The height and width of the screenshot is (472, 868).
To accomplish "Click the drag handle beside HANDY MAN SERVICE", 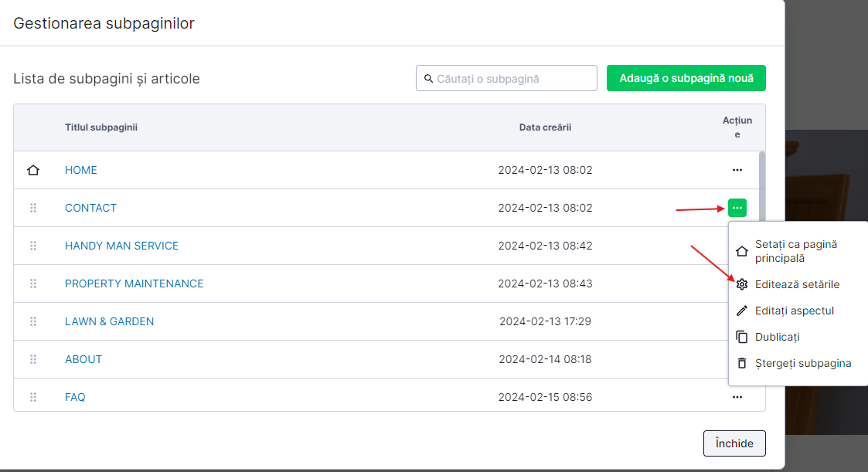I will coord(33,246).
